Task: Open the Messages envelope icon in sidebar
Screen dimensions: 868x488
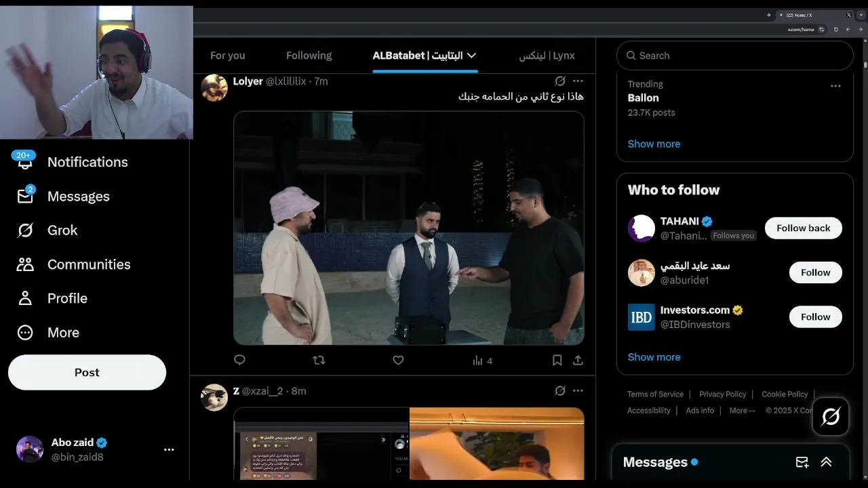Action: tap(25, 196)
